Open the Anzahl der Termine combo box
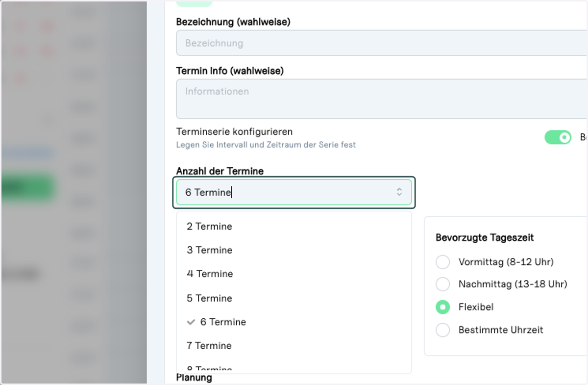 pyautogui.click(x=294, y=192)
